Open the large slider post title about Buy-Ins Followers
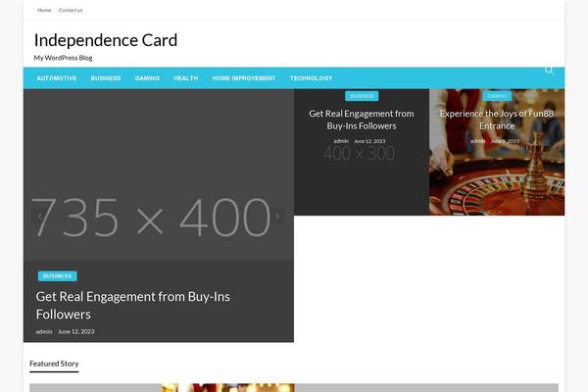Image resolution: width=588 pixels, height=392 pixels. pos(133,306)
